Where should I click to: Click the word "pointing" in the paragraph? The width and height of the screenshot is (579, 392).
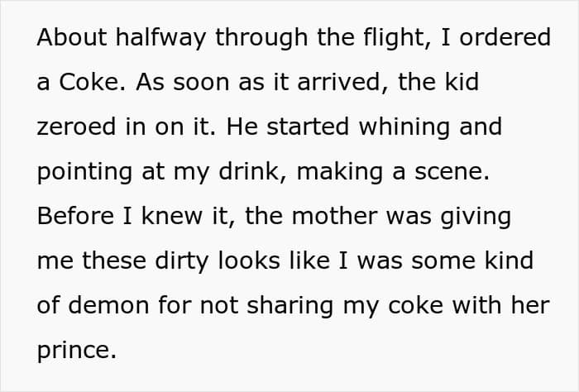point(84,172)
